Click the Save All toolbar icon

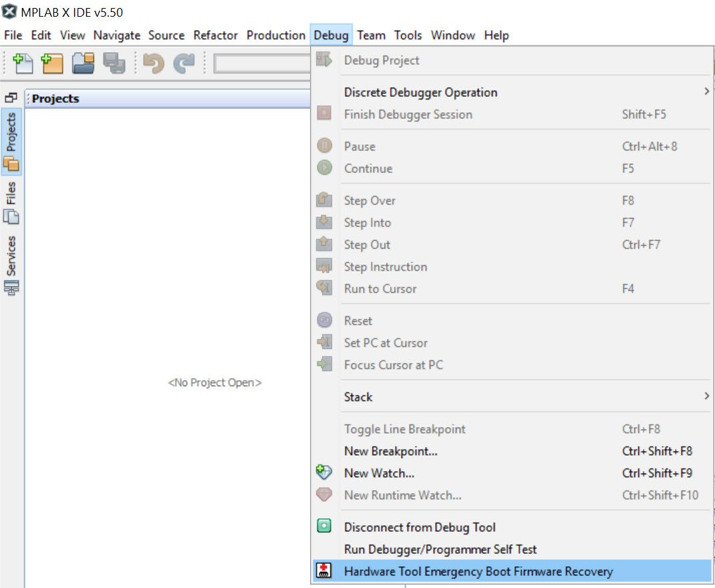pos(114,63)
